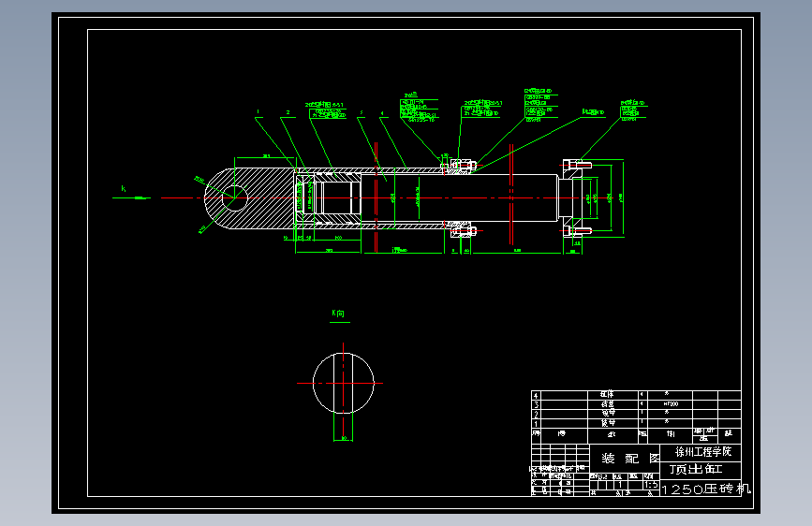Click the pin hole circle in clevis end
Viewport: 812px width, 526px height.
click(234, 197)
